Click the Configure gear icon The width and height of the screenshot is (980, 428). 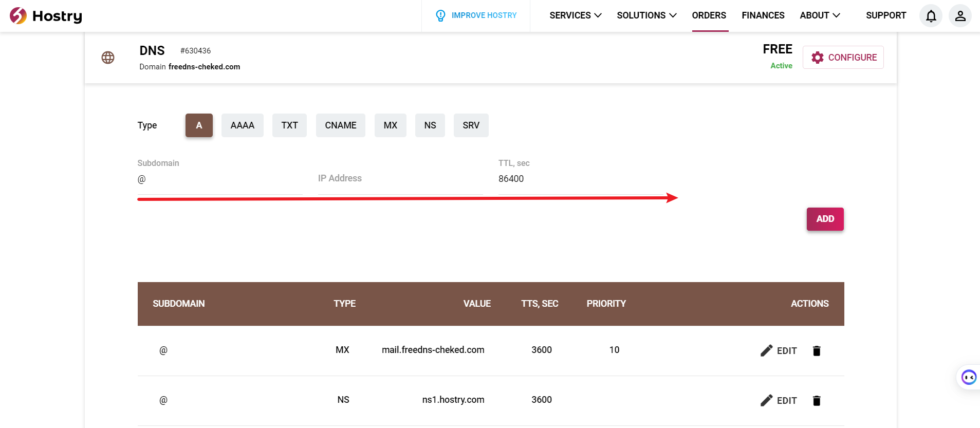pyautogui.click(x=817, y=58)
